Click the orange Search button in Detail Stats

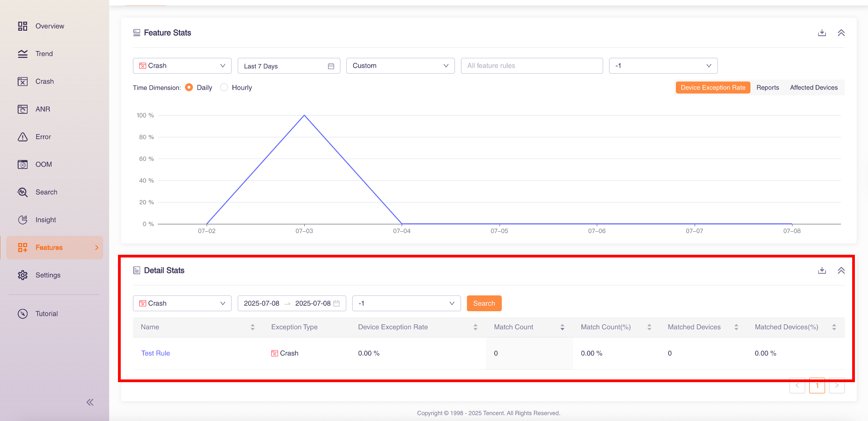point(484,303)
